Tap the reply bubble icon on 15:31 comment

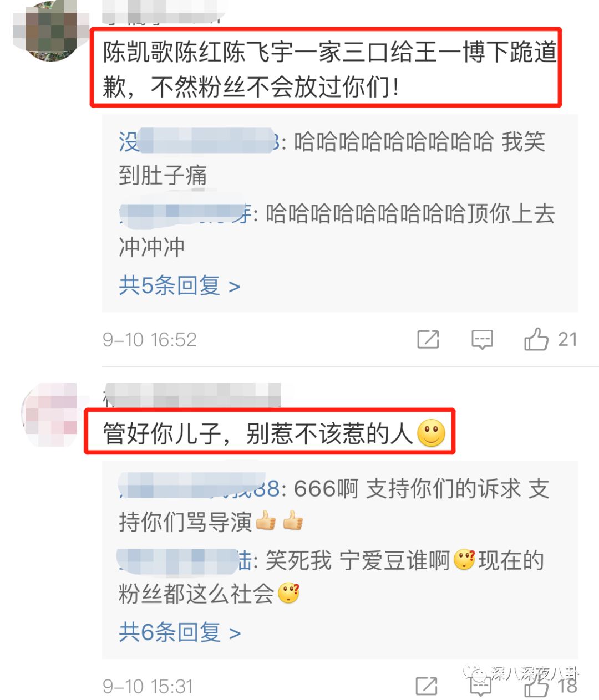coord(481,686)
